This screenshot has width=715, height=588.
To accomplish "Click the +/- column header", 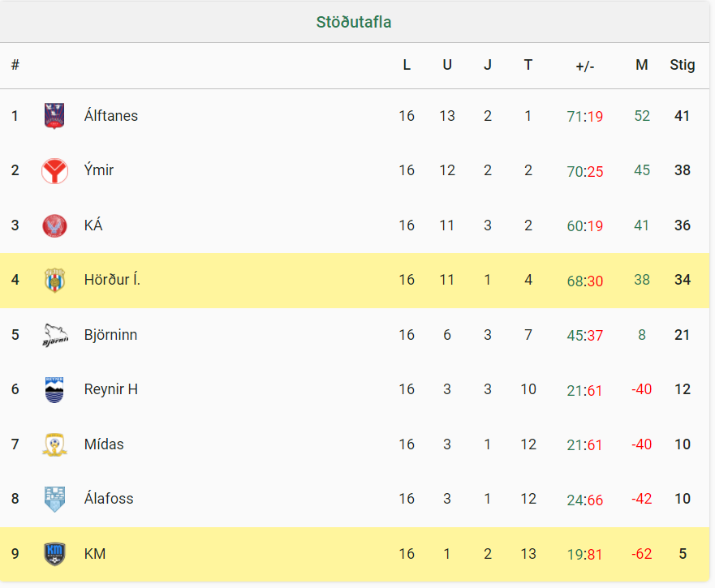I will click(x=585, y=66).
